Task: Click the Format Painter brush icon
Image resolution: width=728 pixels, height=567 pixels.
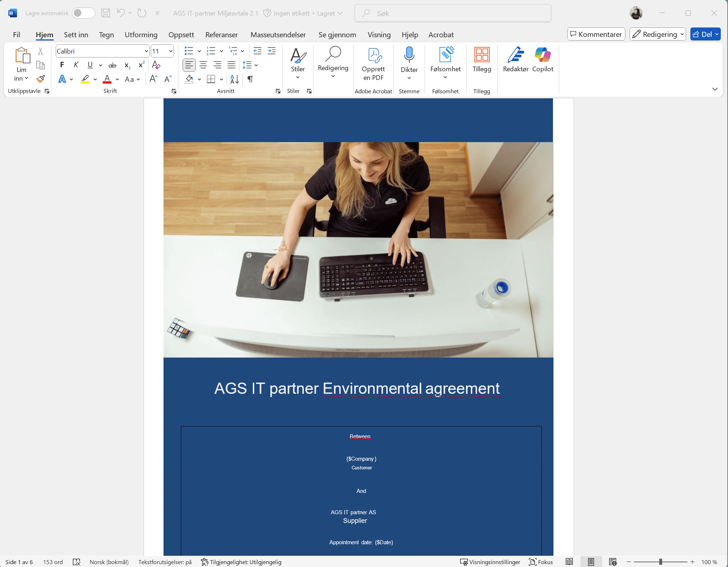Action: tap(41, 79)
